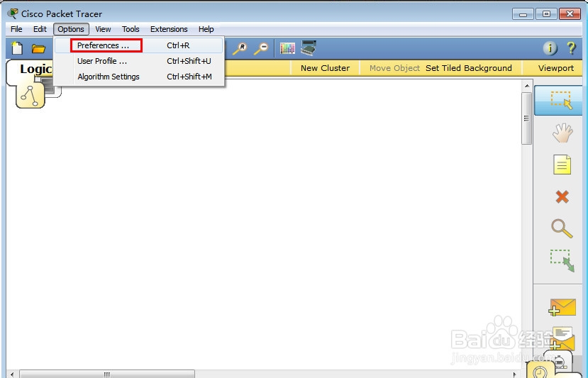588x378 pixels.
Task: Open the Edit menu
Action: click(x=40, y=29)
